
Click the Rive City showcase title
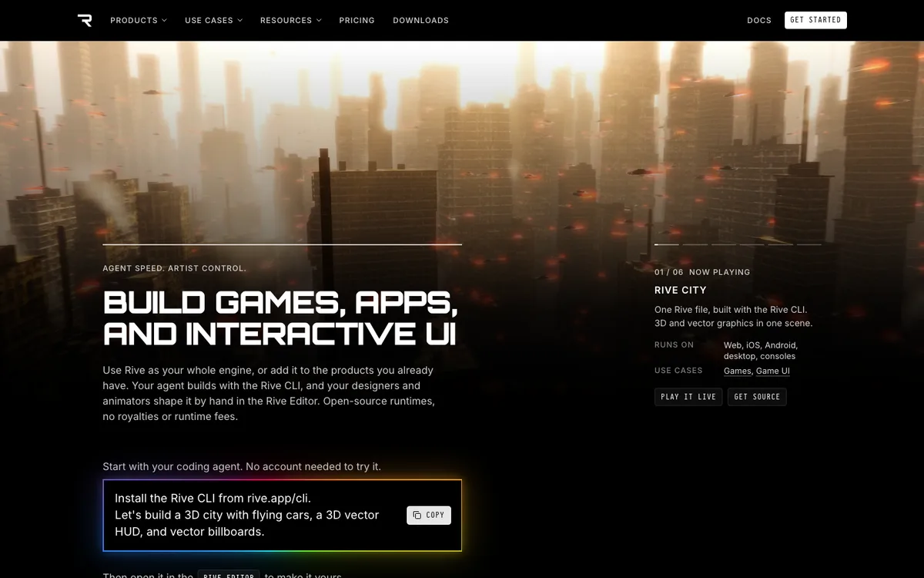681,291
